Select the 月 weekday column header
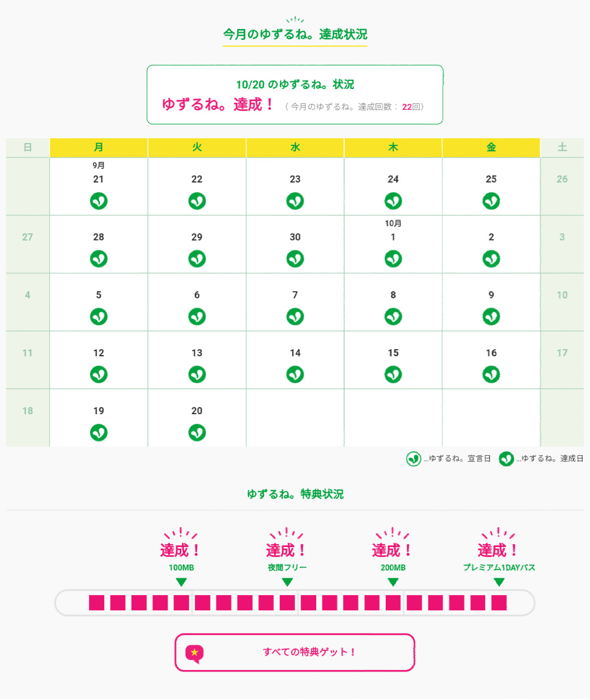Screen dimensions: 590x700 [x=99, y=148]
